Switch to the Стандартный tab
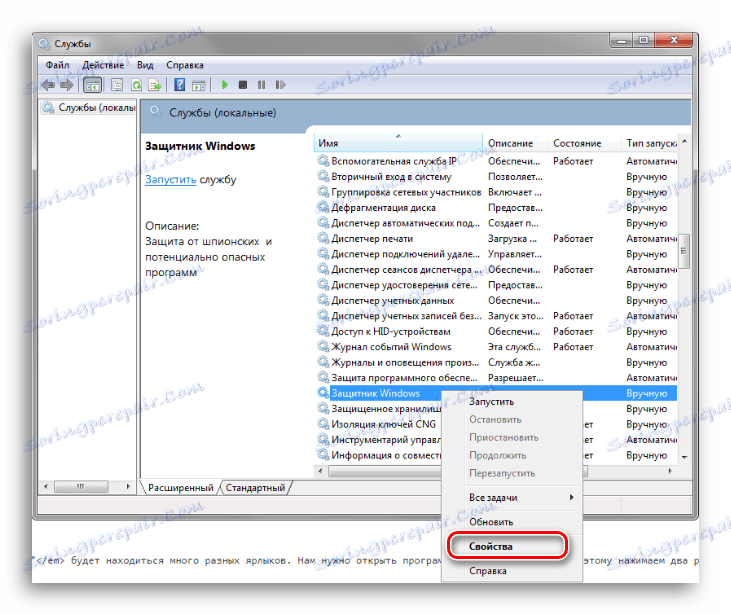Image resolution: width=731 pixels, height=615 pixels. (255, 488)
